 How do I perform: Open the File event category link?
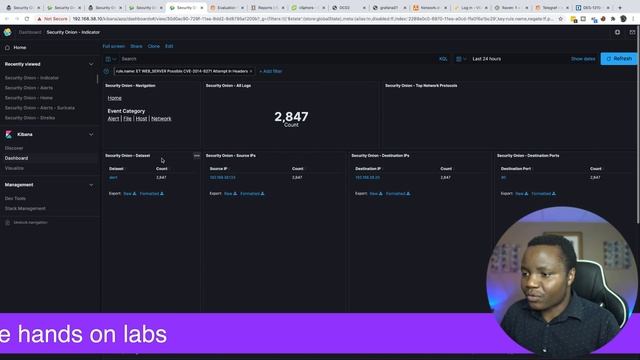[127, 119]
